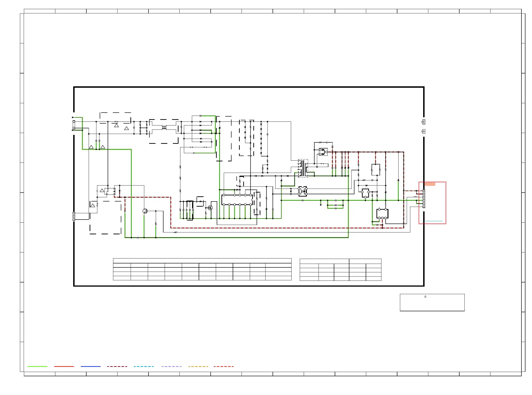Click the light blue underline in pink box
Screen dimensions: 532x395
[x=434, y=221]
